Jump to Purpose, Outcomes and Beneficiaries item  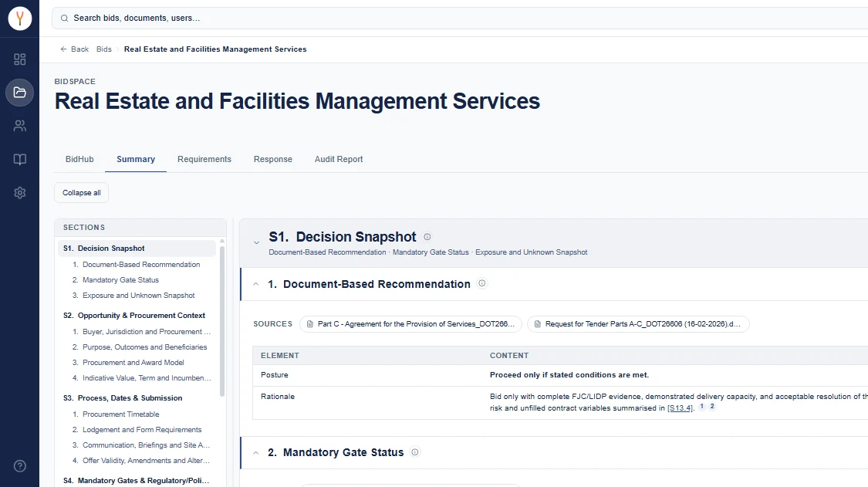click(144, 347)
